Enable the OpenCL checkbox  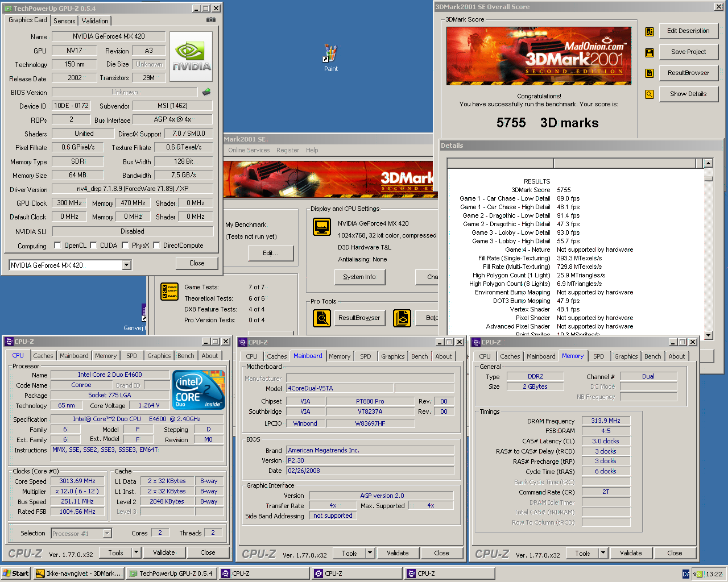pos(57,246)
